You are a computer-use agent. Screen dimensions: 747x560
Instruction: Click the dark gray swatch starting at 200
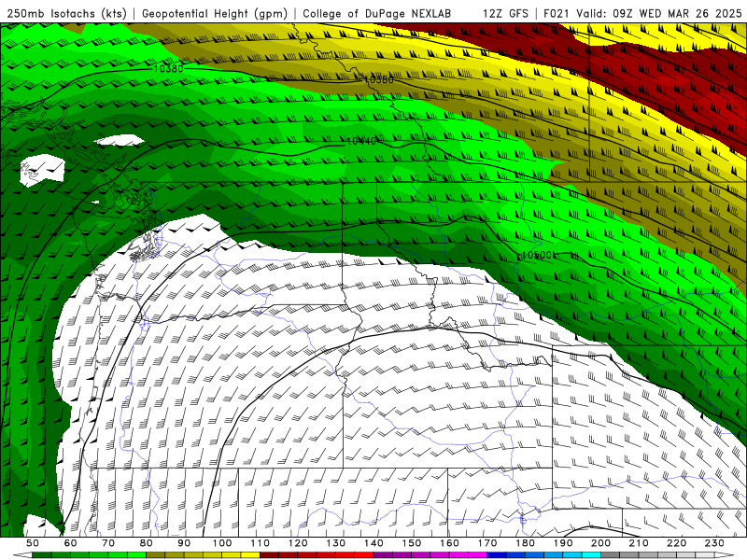[611, 555]
